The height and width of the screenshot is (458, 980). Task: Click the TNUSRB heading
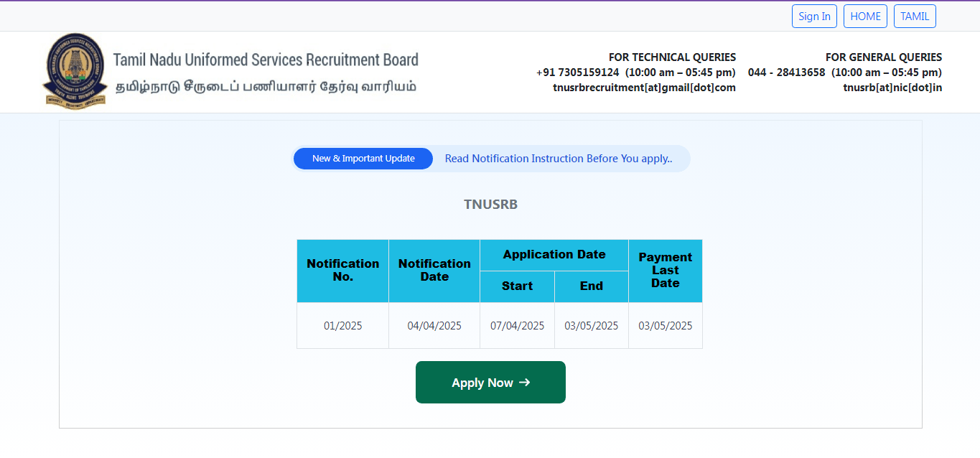(490, 205)
